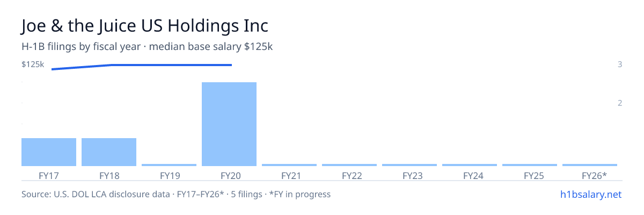Click the FY24 bar stub
644x215 pixels.
(470, 165)
